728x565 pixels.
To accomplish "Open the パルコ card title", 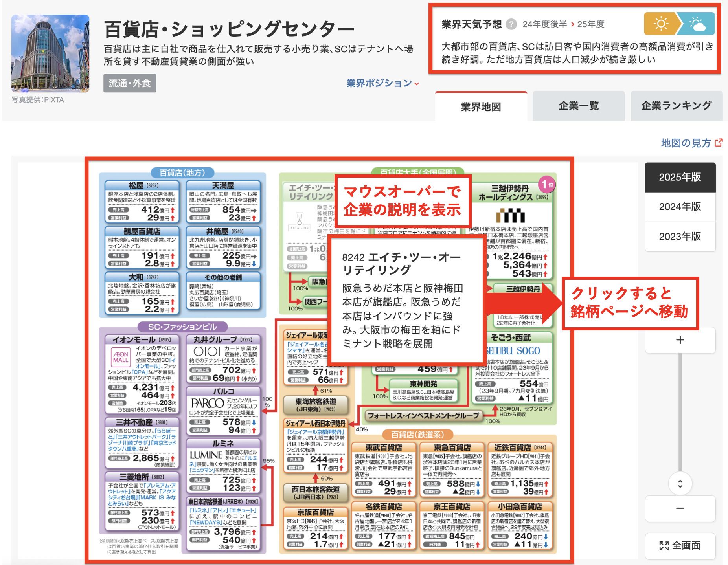I will click(x=223, y=391).
